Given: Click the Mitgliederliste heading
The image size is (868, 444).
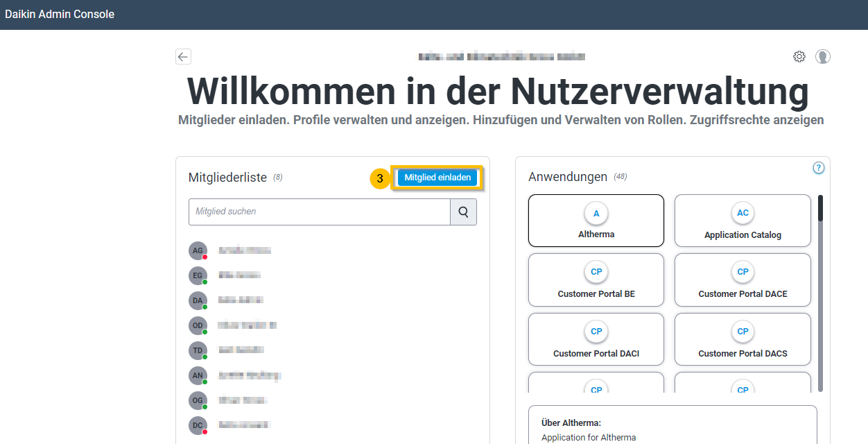Looking at the screenshot, I should click(227, 178).
